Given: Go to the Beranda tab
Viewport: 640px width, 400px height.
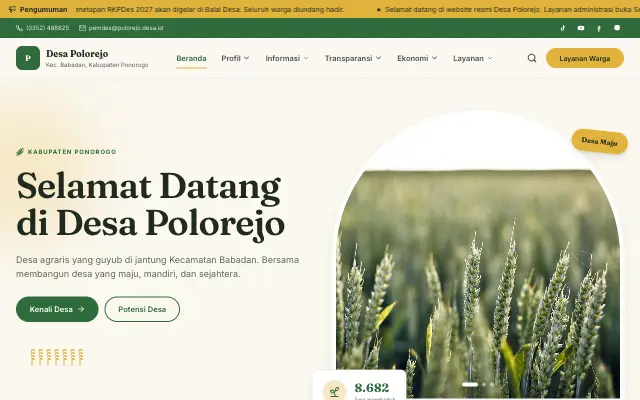Looking at the screenshot, I should pyautogui.click(x=191, y=58).
